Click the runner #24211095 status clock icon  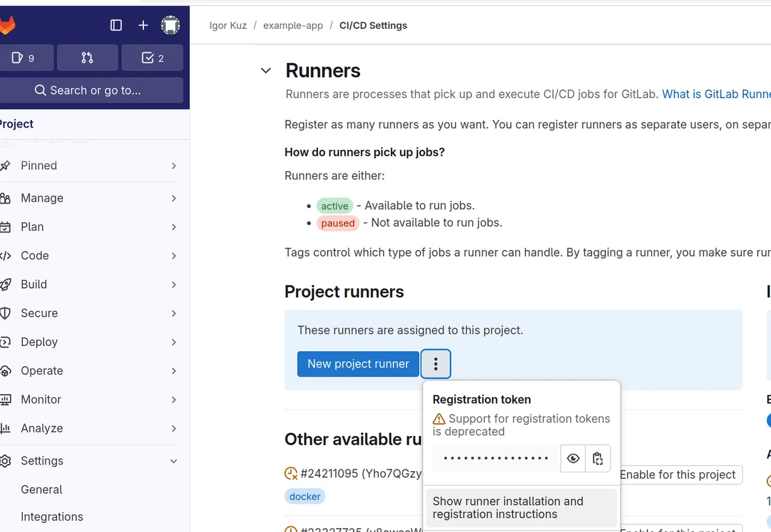(291, 474)
